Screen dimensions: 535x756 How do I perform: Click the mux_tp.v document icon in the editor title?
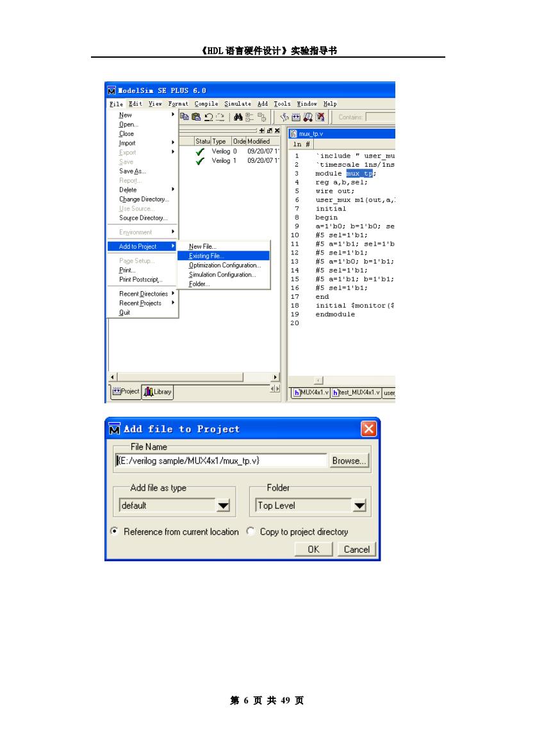(293, 133)
